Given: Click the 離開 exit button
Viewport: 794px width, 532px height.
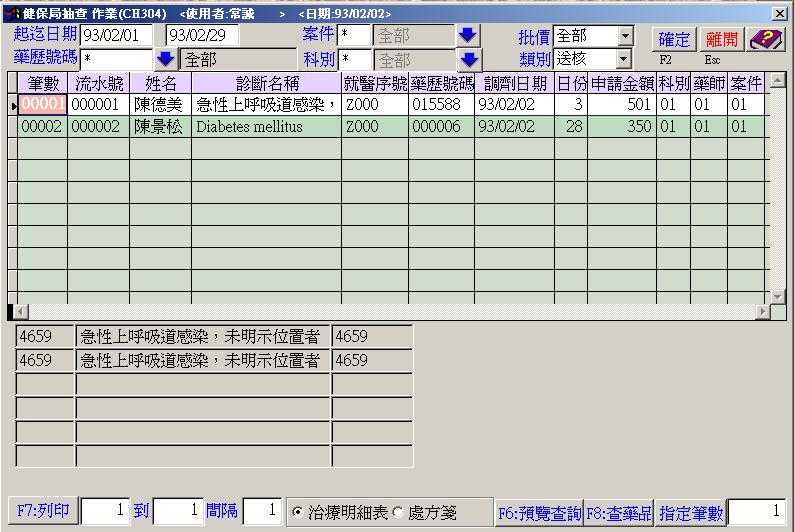Looking at the screenshot, I should (721, 39).
